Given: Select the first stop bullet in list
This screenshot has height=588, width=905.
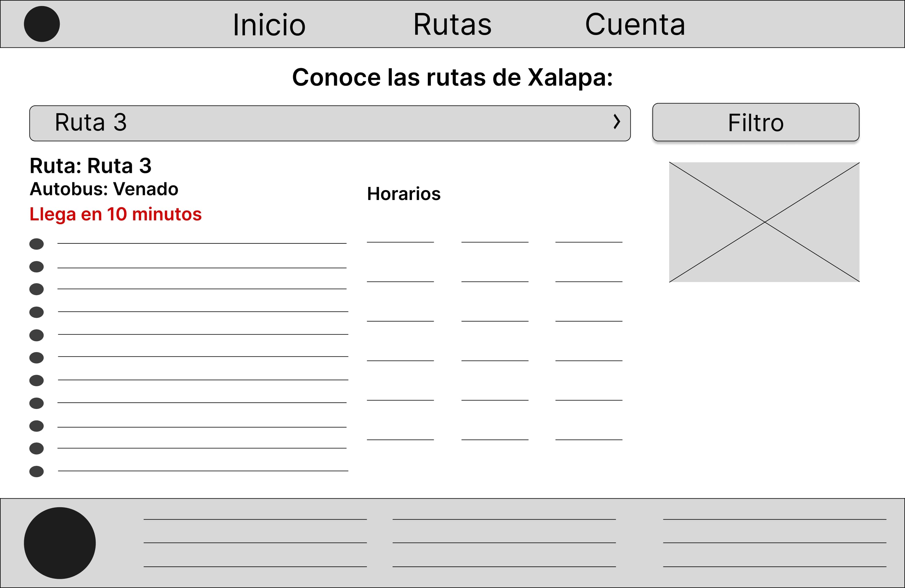Looking at the screenshot, I should tap(36, 244).
